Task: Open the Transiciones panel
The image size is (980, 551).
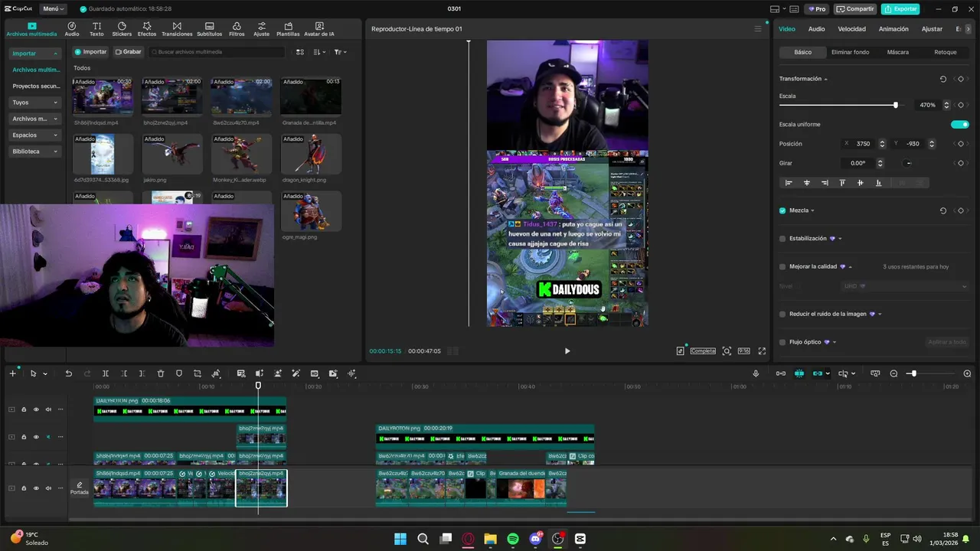Action: pos(177,29)
